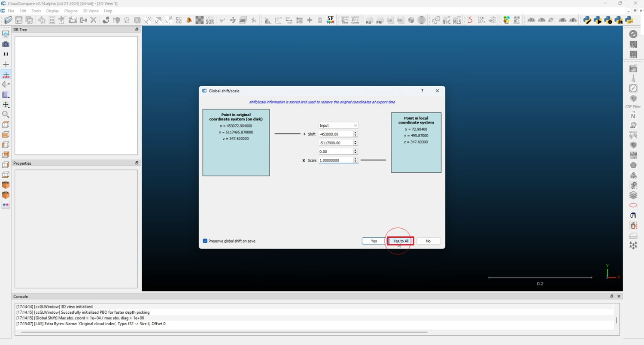Set the FRONT view cube

pyautogui.click(x=6, y=185)
